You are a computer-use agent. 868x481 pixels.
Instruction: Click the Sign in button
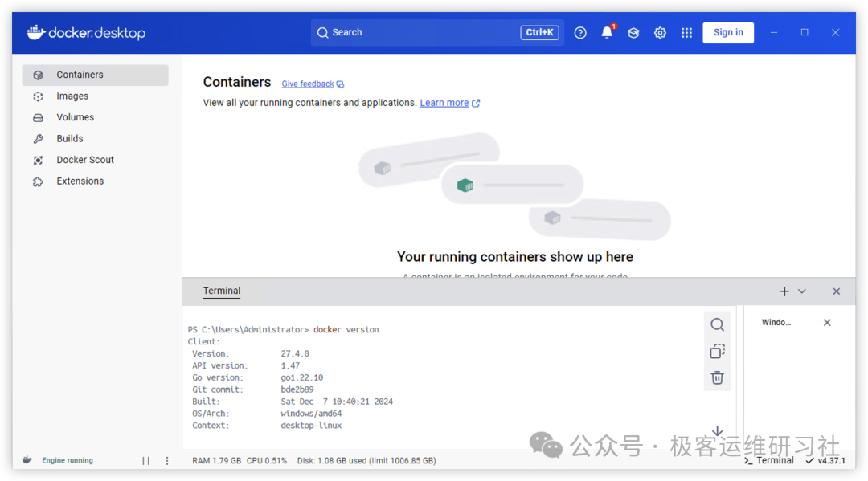728,32
